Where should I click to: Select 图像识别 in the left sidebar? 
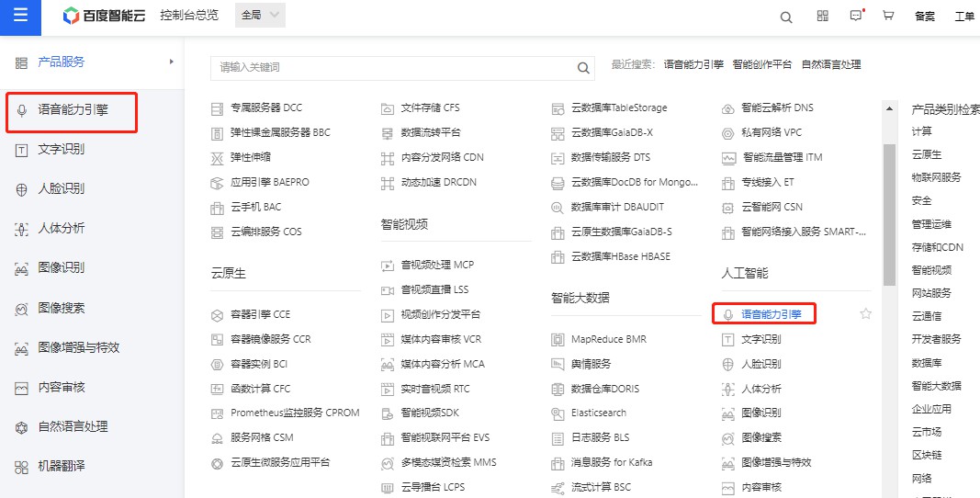click(62, 267)
